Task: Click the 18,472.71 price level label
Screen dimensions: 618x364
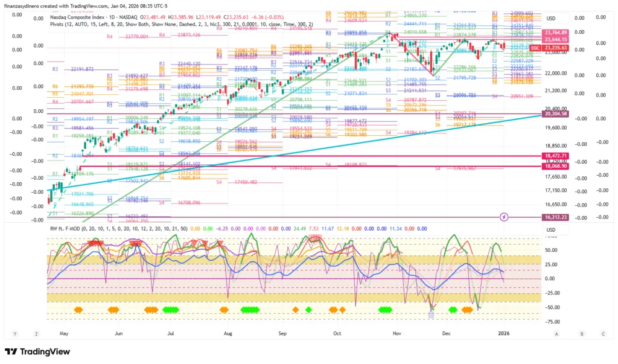Action: 555,156
